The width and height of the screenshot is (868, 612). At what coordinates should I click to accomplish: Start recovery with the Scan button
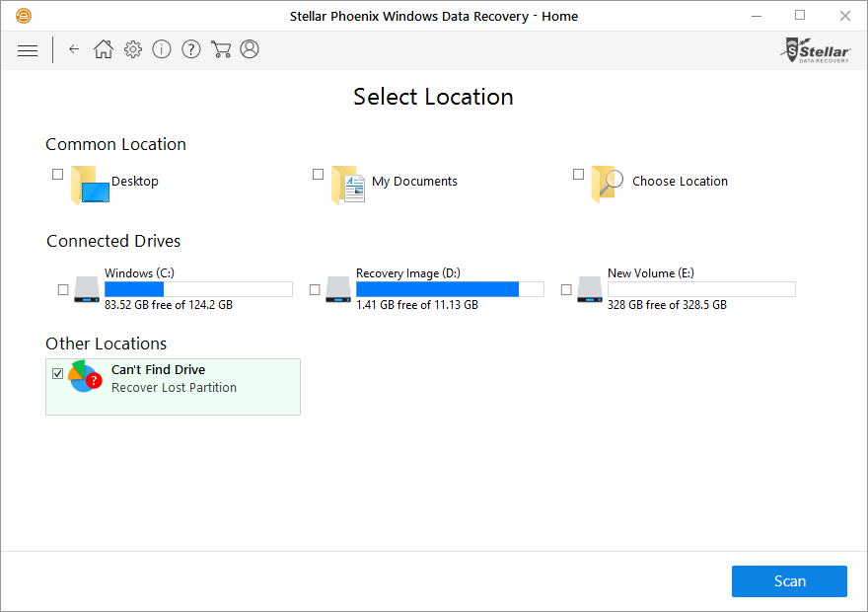[x=789, y=581]
